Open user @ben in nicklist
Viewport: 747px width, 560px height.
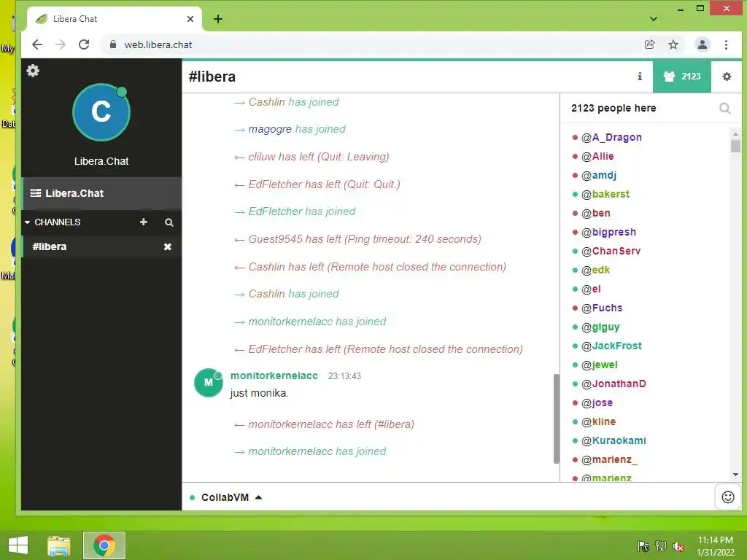click(x=596, y=214)
